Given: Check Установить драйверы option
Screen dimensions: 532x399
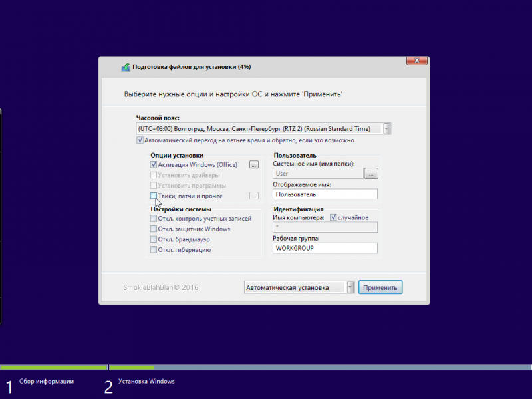Looking at the screenshot, I should tap(154, 175).
